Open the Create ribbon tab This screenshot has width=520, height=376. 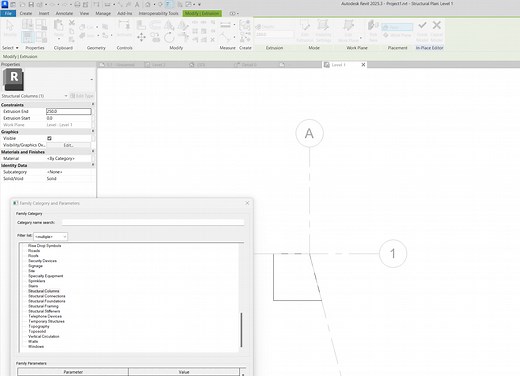[x=26, y=13]
